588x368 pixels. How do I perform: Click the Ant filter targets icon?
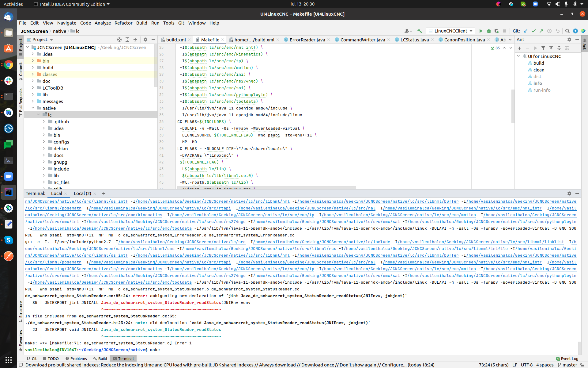coord(543,48)
